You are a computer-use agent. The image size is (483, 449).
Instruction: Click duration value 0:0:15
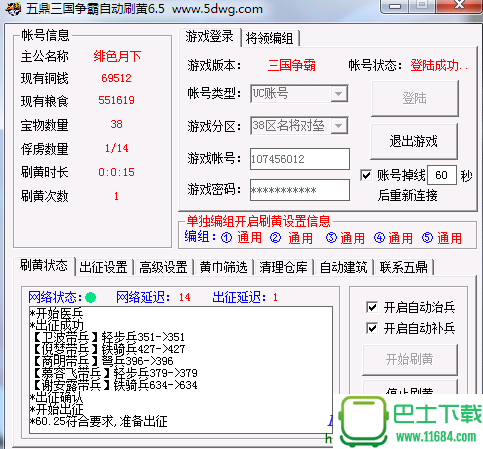tap(116, 172)
